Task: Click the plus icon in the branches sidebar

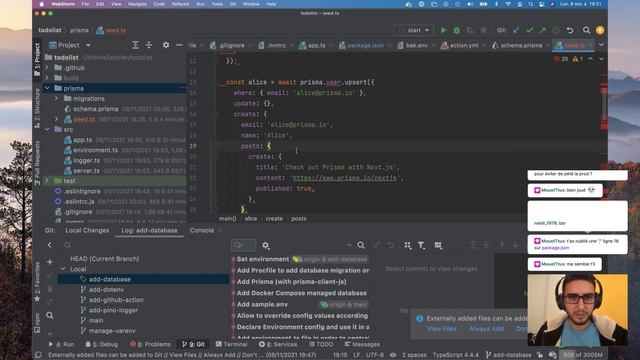Action: coord(50,262)
